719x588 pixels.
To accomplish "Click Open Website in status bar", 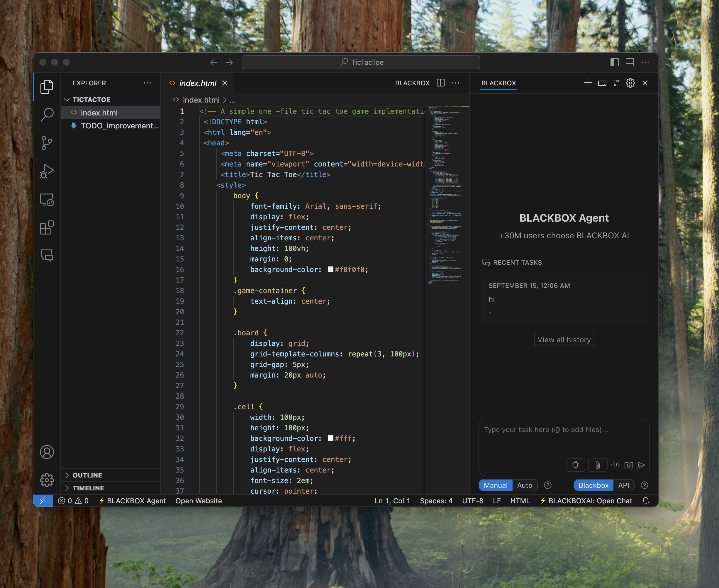I will 199,501.
